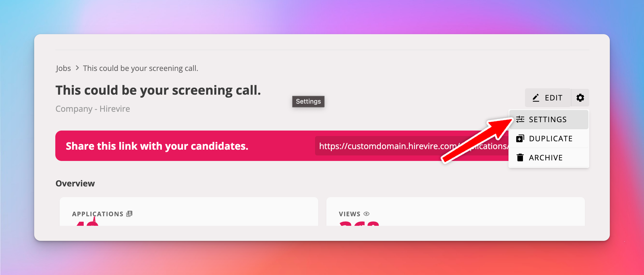Screen dimensions: 644x275
Task: Click the eye icon next to Views
Action: 366,214
